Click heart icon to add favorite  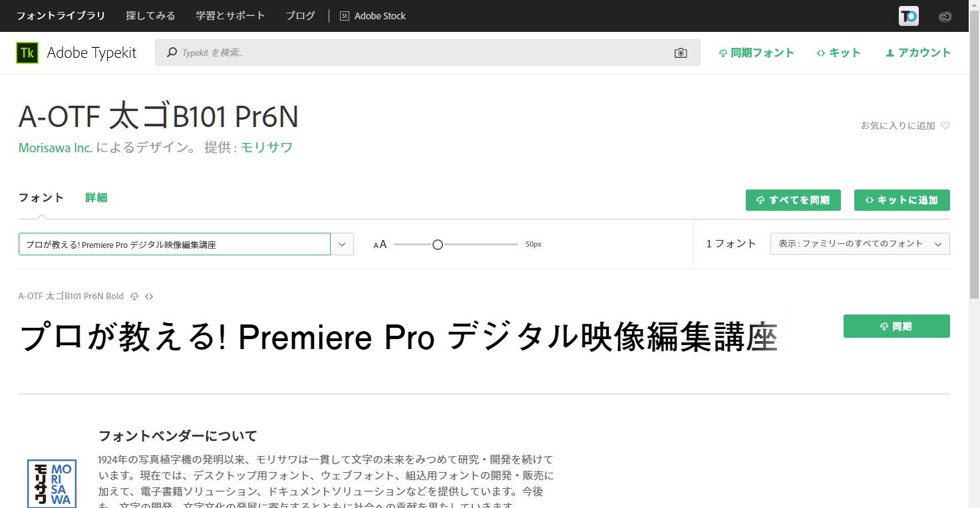[945, 126]
